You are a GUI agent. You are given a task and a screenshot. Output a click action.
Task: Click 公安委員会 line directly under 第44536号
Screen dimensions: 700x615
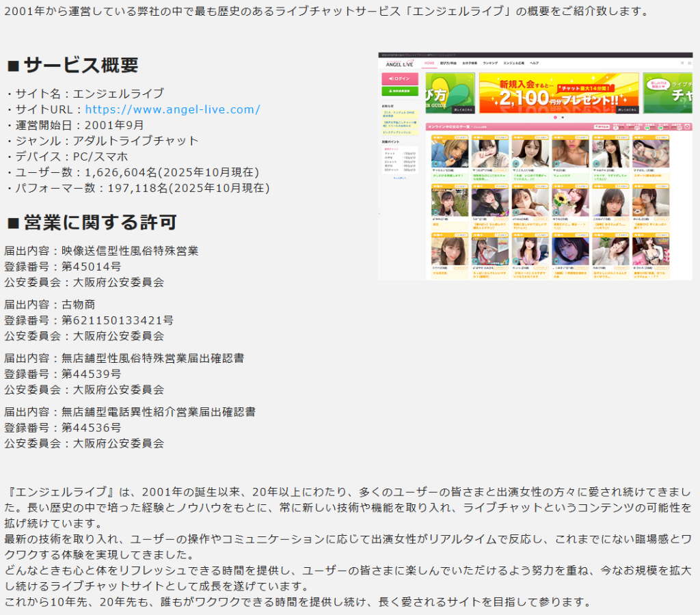(84, 443)
